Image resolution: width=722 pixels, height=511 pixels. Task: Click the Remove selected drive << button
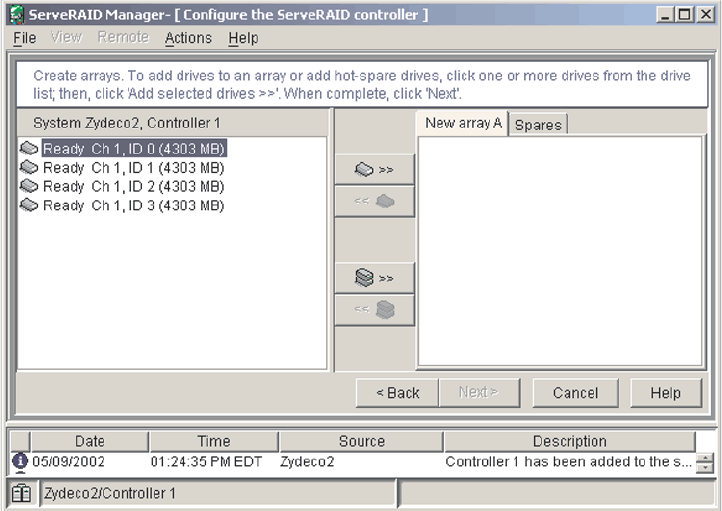click(x=374, y=201)
